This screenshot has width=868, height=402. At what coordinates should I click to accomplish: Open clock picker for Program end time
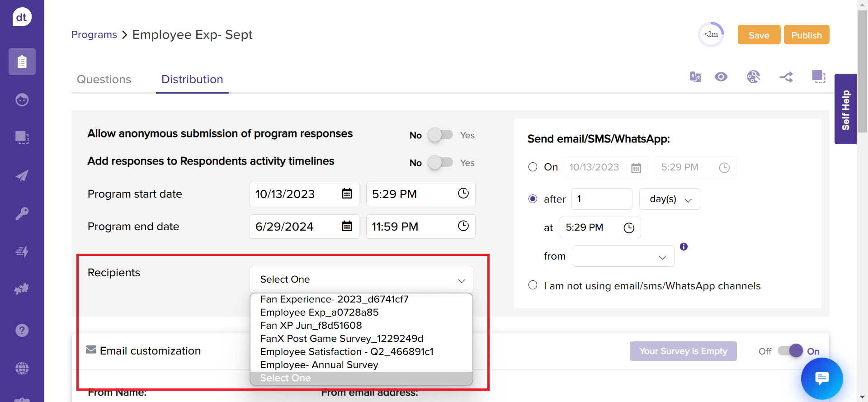[x=463, y=226]
